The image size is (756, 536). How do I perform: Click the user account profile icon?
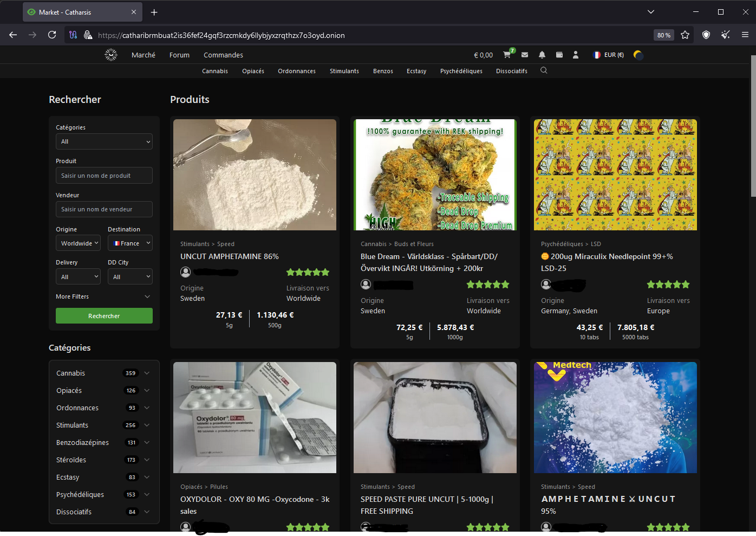pyautogui.click(x=576, y=55)
